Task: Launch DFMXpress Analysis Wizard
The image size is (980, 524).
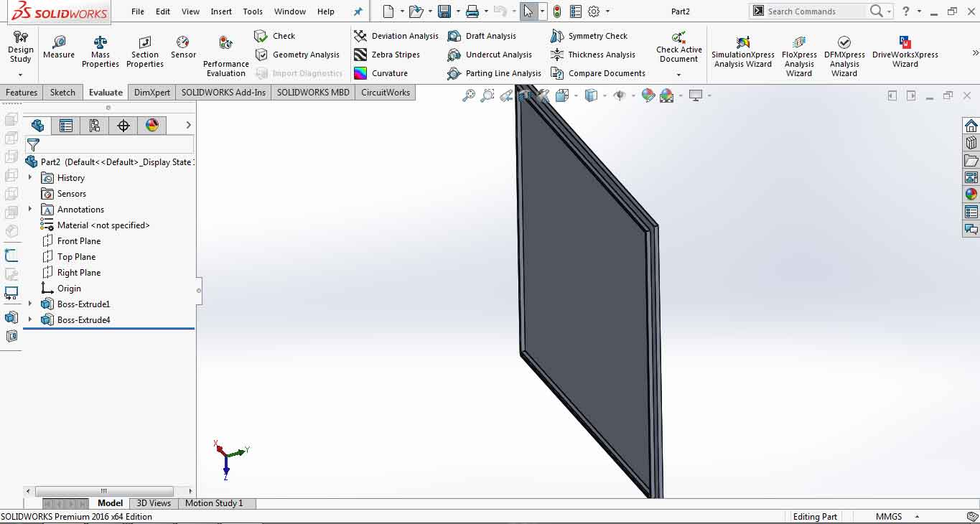Action: [844, 56]
